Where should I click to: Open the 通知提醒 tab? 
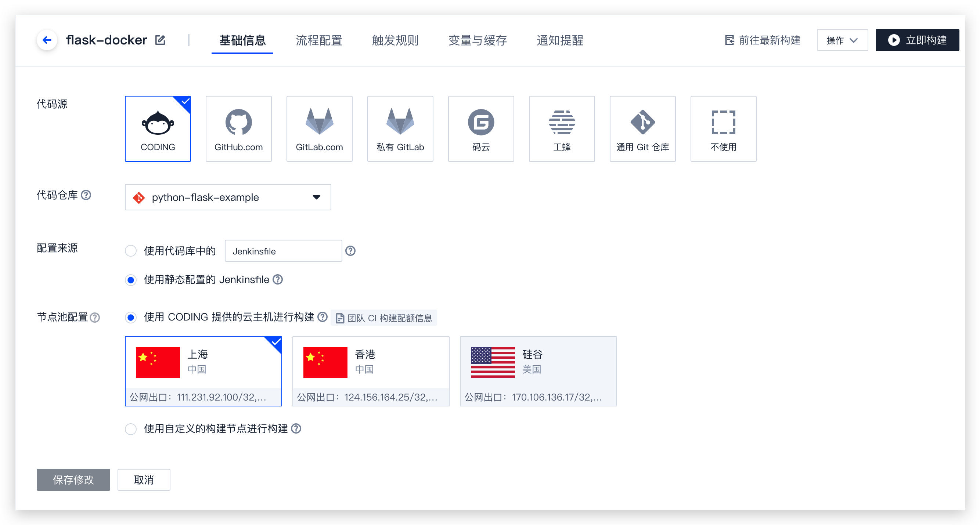coord(560,40)
